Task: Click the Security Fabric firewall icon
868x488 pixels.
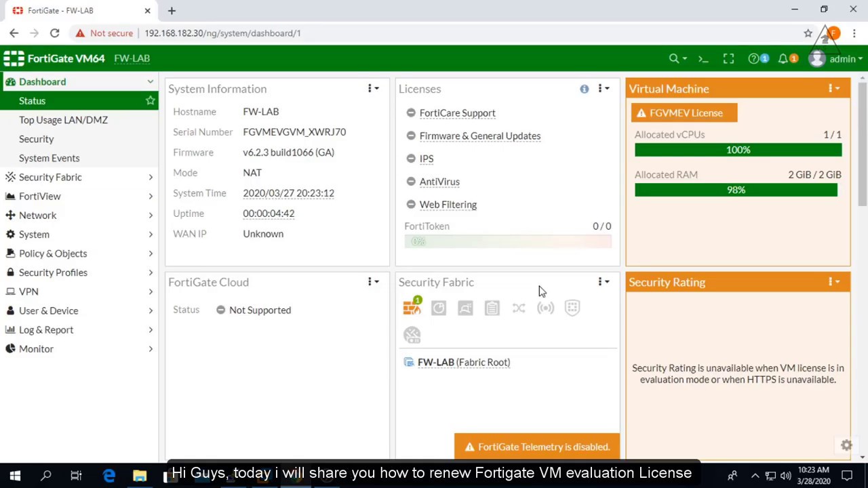Action: click(412, 308)
